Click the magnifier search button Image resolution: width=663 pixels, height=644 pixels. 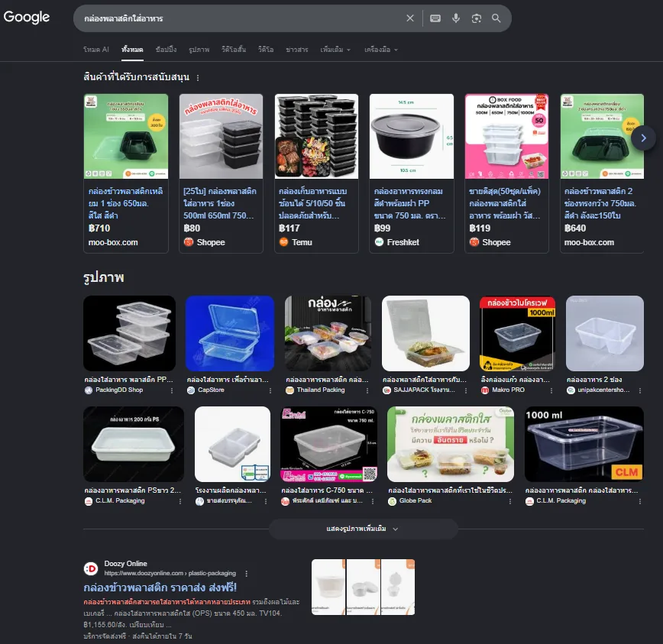coord(496,18)
